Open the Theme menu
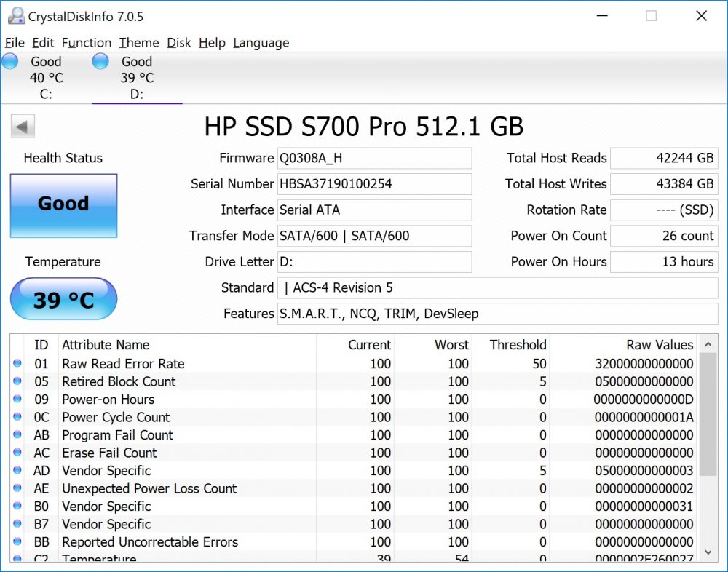728x572 pixels. coord(139,43)
